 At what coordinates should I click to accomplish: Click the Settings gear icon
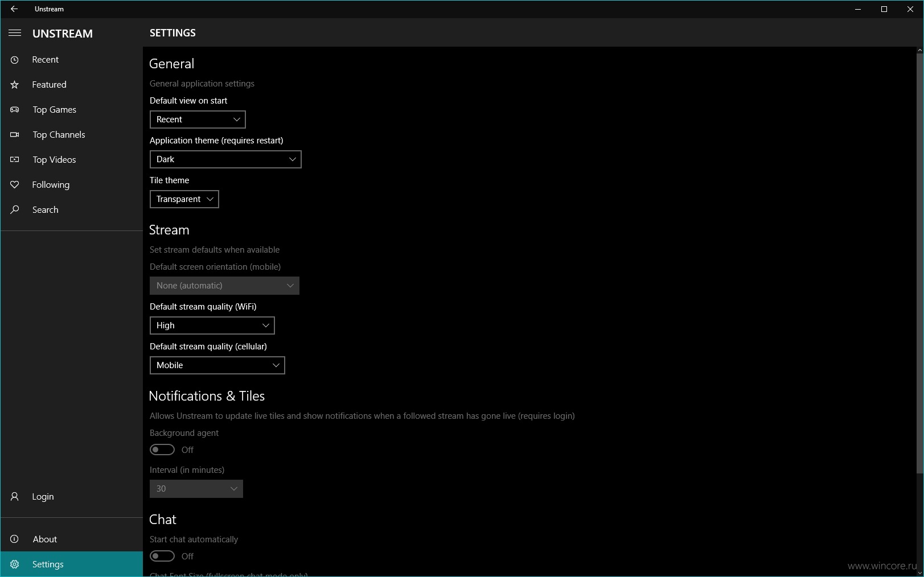pyautogui.click(x=15, y=564)
